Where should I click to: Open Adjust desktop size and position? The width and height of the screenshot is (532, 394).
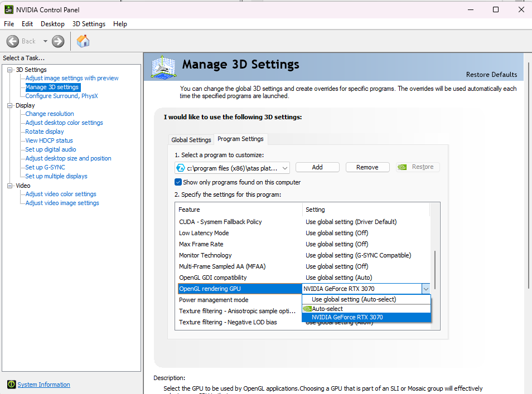click(68, 158)
